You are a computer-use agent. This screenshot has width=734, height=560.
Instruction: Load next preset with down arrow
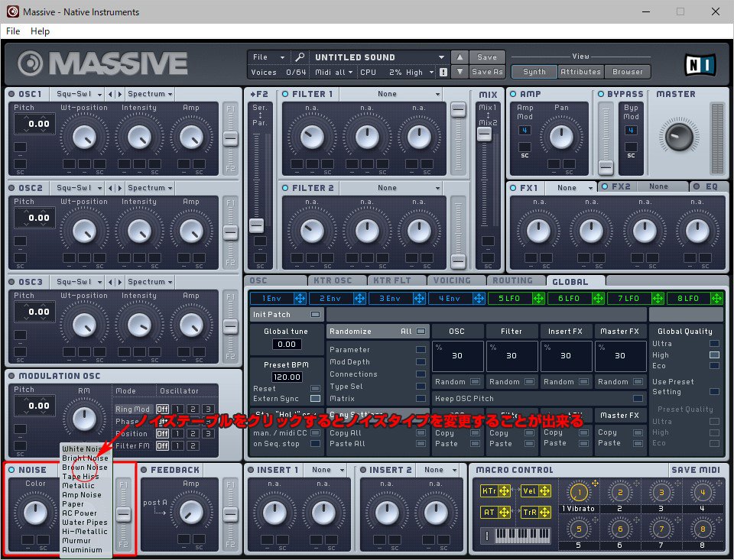pos(460,72)
